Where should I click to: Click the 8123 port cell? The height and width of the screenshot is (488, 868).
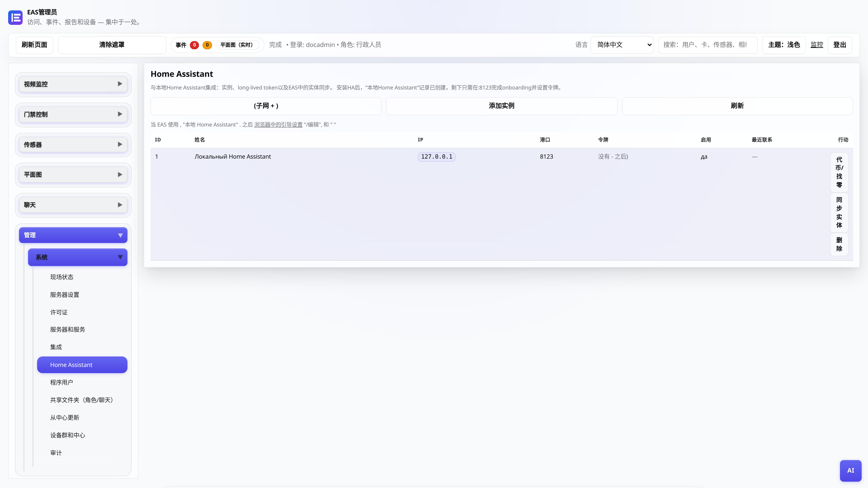click(547, 157)
